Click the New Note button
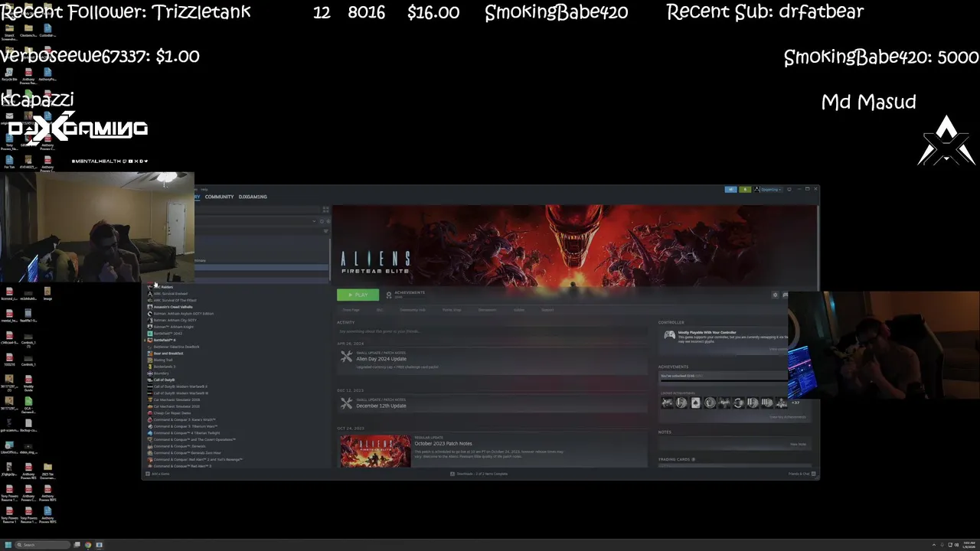Image resolution: width=980 pixels, height=551 pixels. click(x=798, y=444)
